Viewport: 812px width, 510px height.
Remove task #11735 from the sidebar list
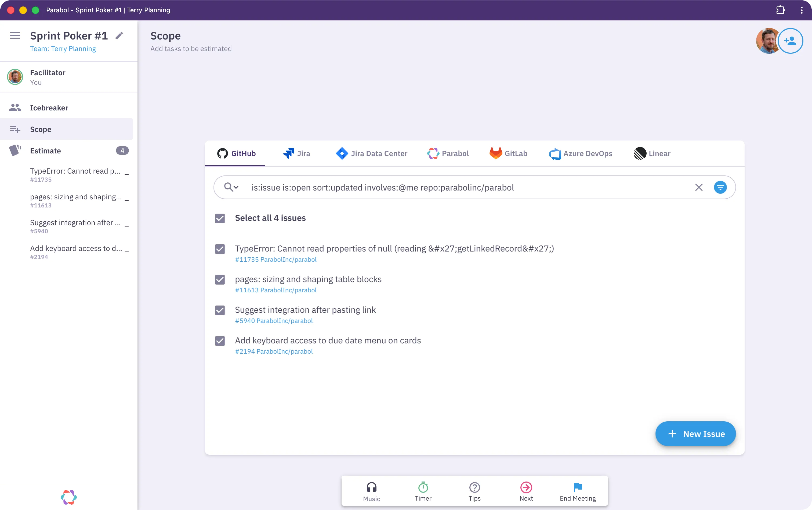pyautogui.click(x=127, y=175)
